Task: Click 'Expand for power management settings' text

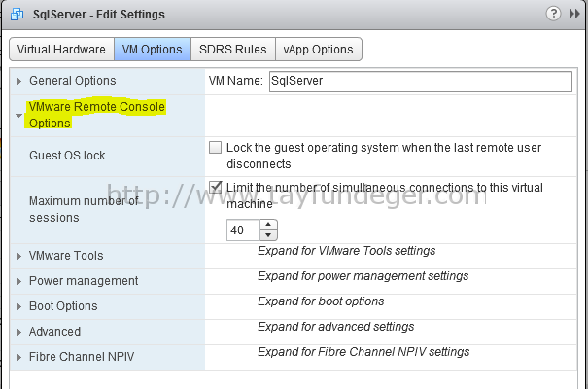Action: click(x=363, y=276)
